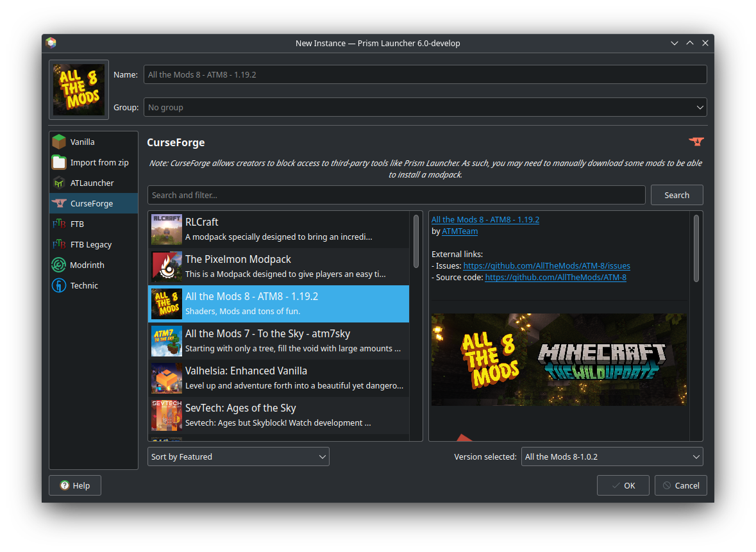Open the Technic page

(x=94, y=285)
